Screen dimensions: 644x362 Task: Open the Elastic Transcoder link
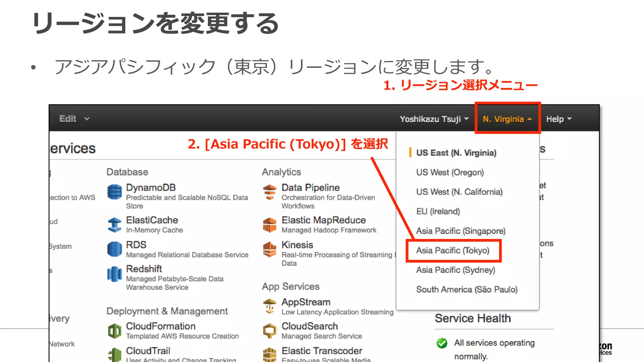(x=322, y=351)
